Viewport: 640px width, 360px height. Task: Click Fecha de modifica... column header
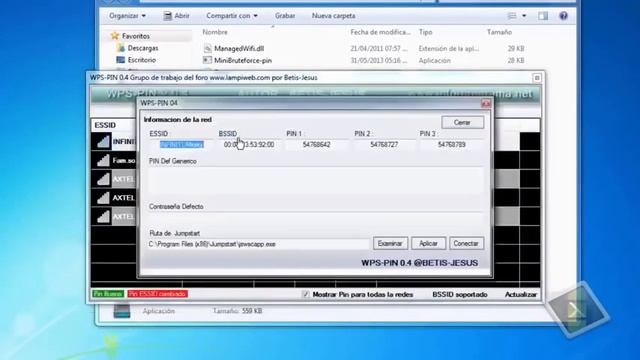(380, 32)
